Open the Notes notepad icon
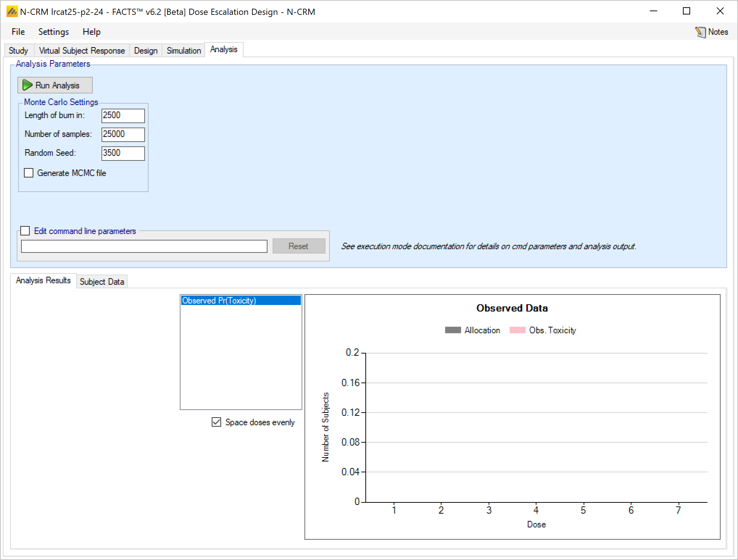 click(700, 32)
